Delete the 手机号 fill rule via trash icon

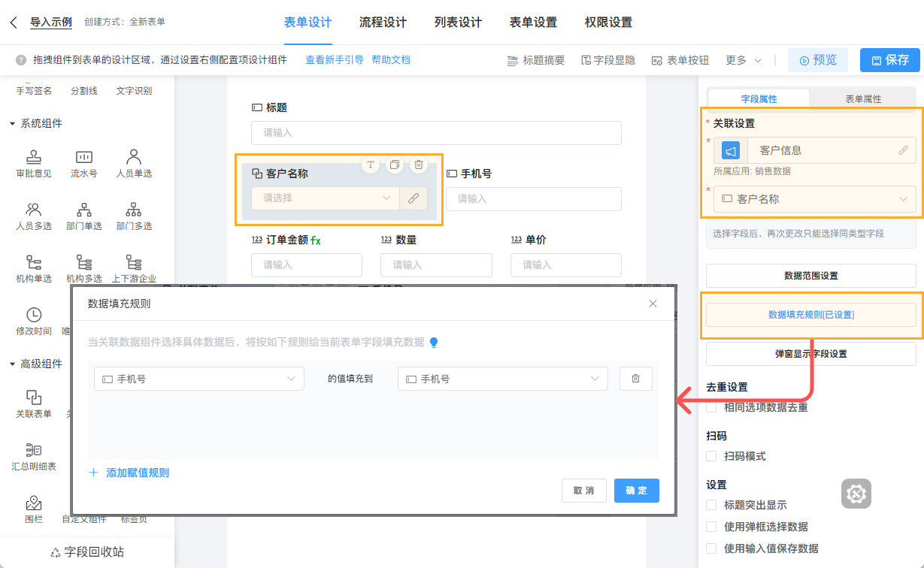(635, 379)
